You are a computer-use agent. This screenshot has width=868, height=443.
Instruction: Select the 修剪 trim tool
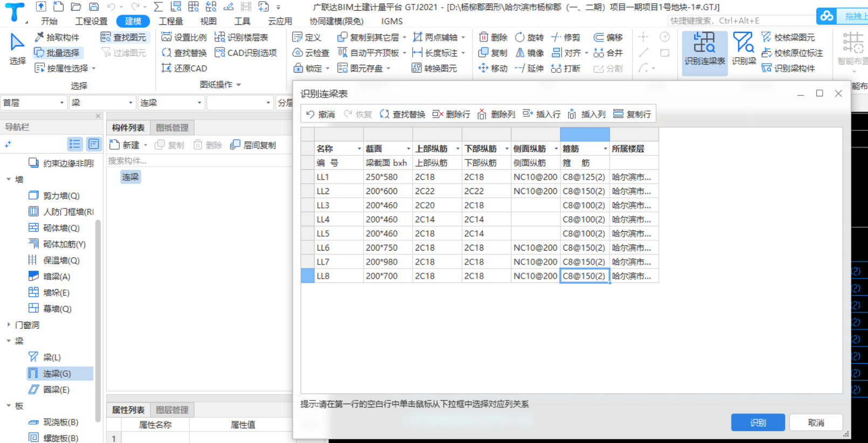(x=565, y=37)
